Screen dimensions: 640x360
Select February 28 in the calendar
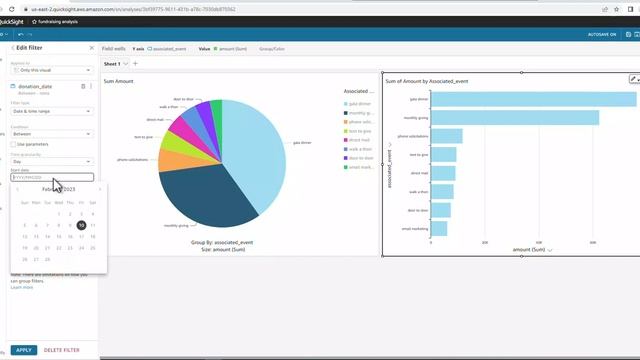coord(47,259)
